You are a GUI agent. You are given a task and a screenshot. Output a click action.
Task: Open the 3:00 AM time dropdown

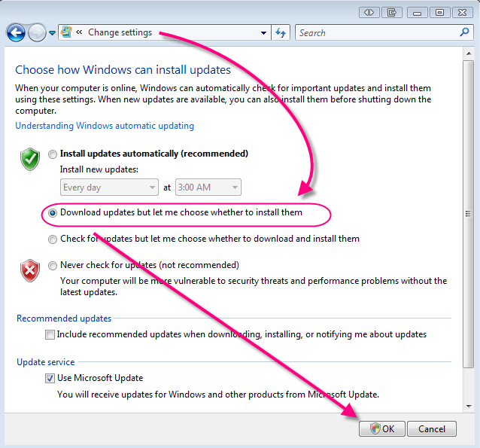[x=234, y=187]
